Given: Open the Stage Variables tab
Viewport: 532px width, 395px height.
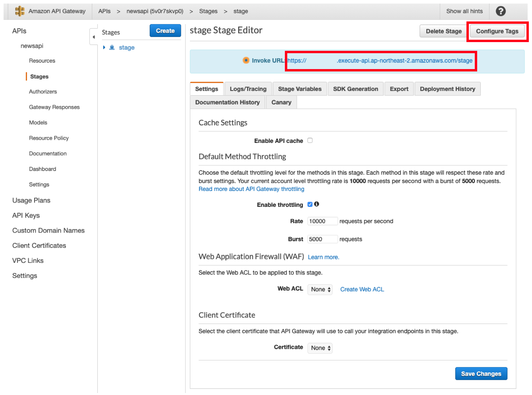Looking at the screenshot, I should click(300, 89).
